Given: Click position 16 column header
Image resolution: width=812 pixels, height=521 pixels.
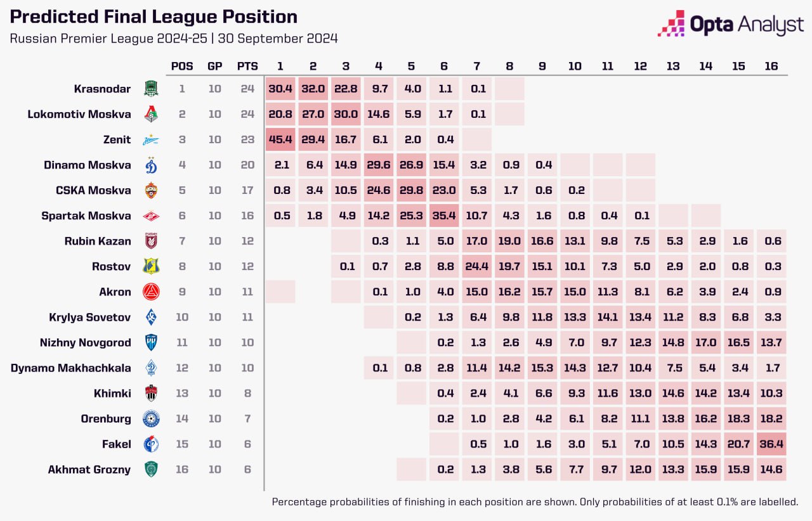Looking at the screenshot, I should pyautogui.click(x=771, y=66).
